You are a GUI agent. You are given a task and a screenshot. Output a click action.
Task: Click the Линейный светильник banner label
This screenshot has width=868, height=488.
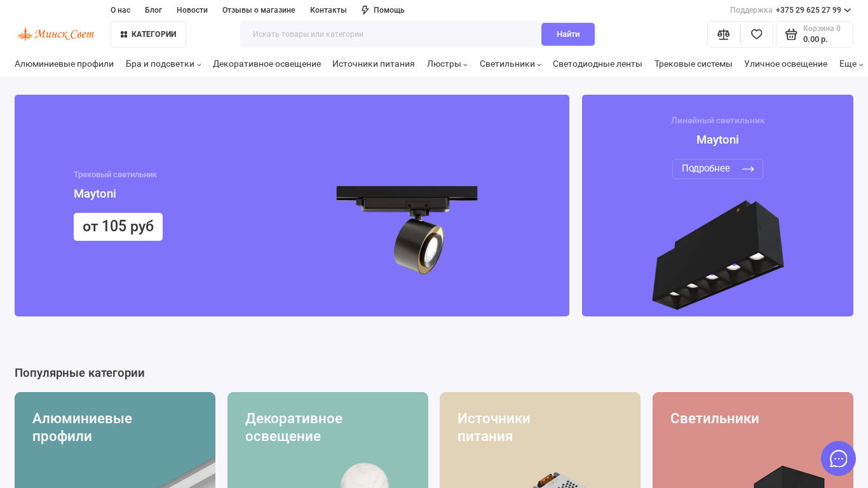point(718,121)
